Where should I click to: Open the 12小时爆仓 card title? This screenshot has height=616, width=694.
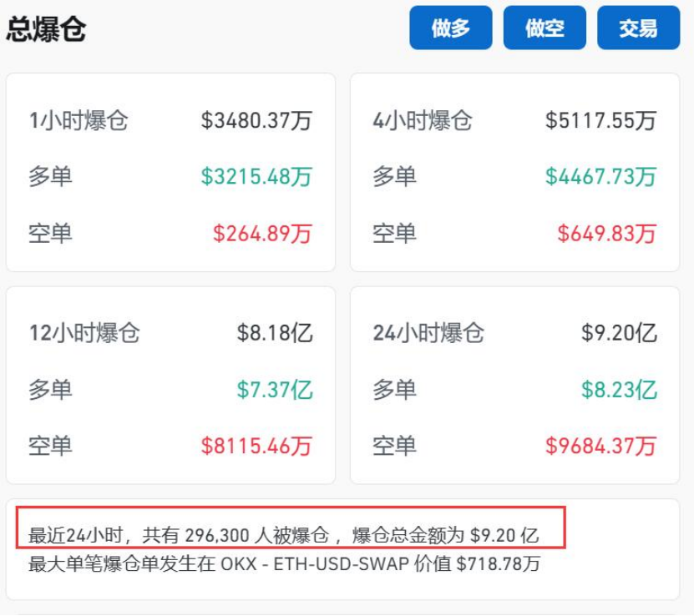(84, 332)
